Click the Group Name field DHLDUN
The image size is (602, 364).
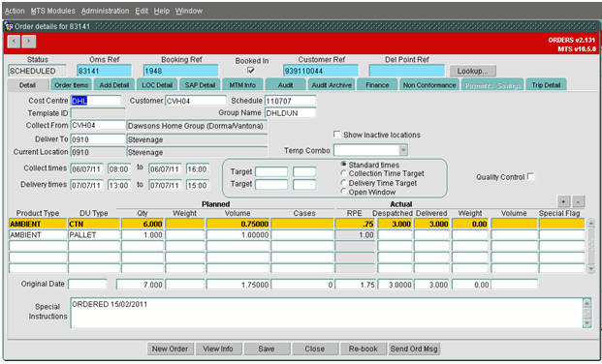[x=290, y=113]
